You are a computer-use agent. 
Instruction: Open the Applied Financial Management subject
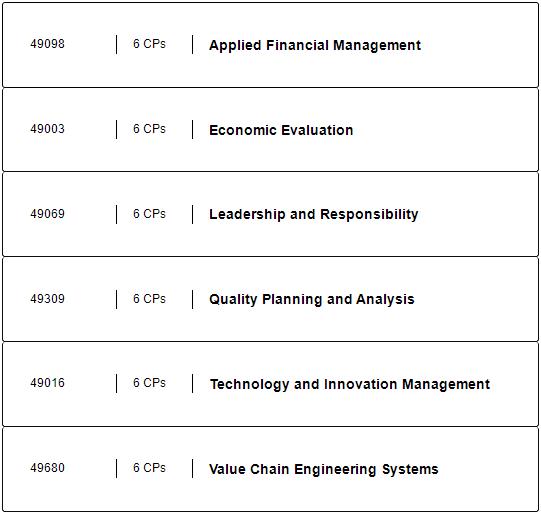(x=315, y=45)
